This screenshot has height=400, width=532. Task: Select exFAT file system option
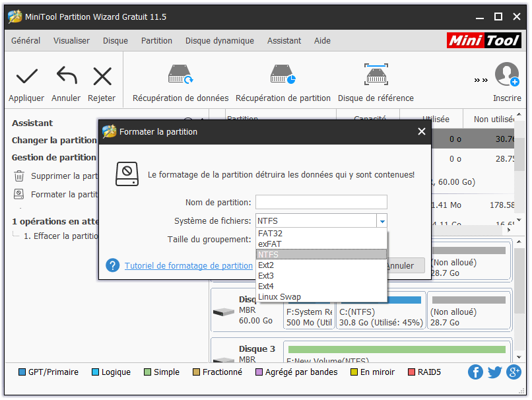tap(321, 244)
